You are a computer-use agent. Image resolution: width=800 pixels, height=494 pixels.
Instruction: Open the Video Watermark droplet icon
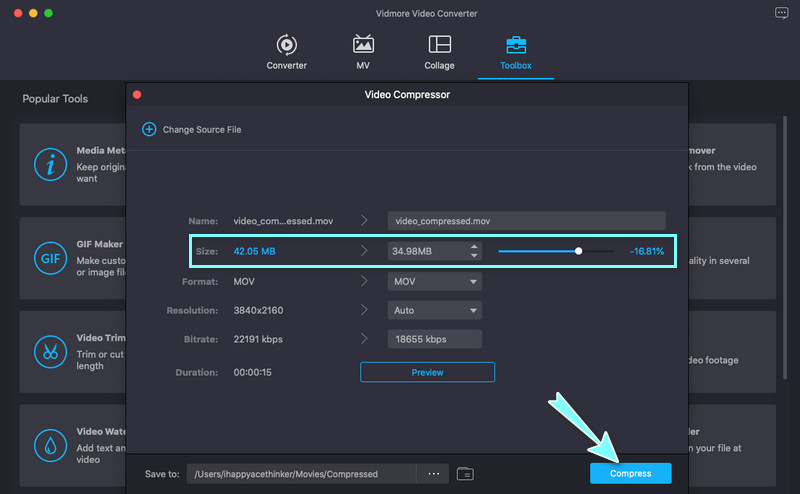click(49, 444)
